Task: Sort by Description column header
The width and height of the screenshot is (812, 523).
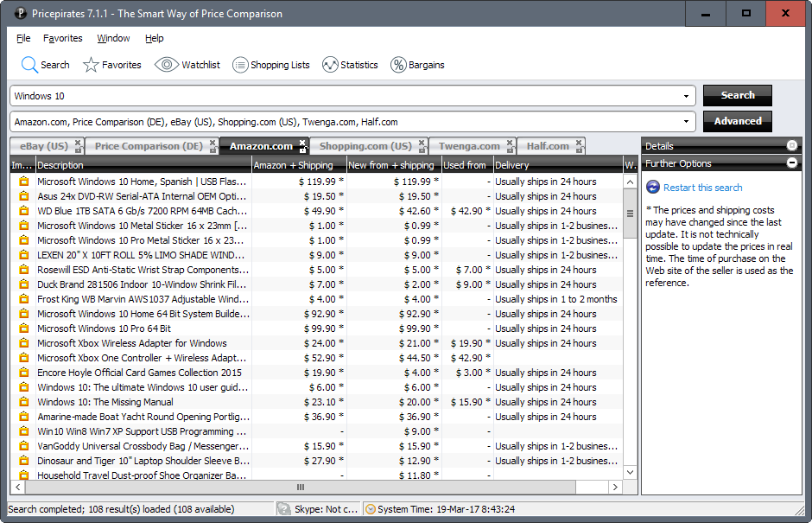Action: (x=143, y=165)
